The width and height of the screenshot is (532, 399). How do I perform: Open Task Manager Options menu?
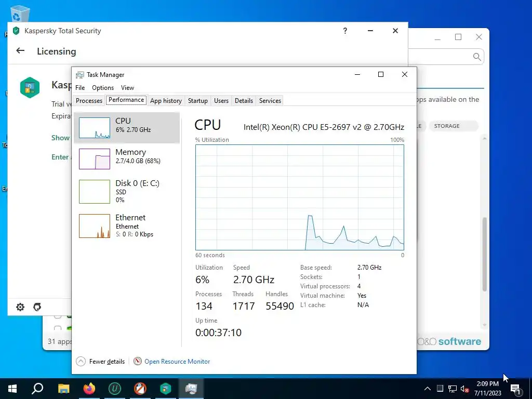(x=103, y=87)
